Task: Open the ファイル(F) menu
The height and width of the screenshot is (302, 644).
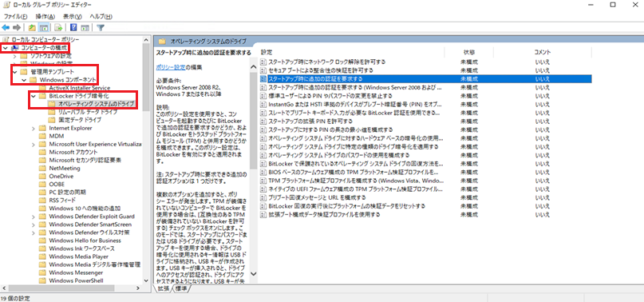Action: [x=15, y=17]
